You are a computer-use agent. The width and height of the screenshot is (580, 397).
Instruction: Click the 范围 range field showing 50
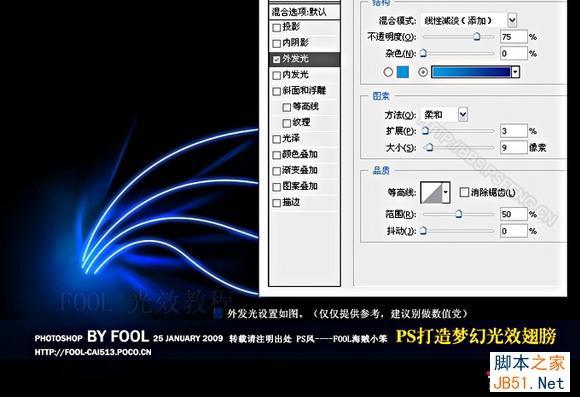(x=513, y=214)
